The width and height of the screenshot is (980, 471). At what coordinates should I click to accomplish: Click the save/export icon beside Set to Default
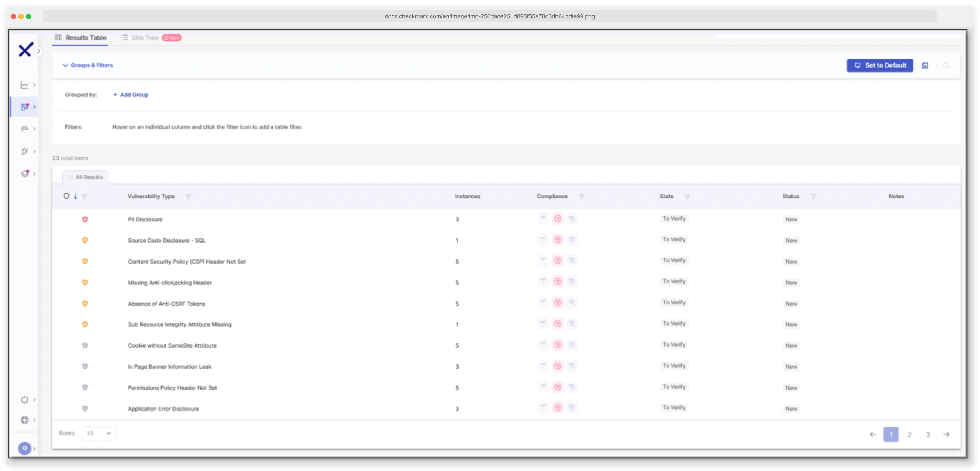point(925,65)
